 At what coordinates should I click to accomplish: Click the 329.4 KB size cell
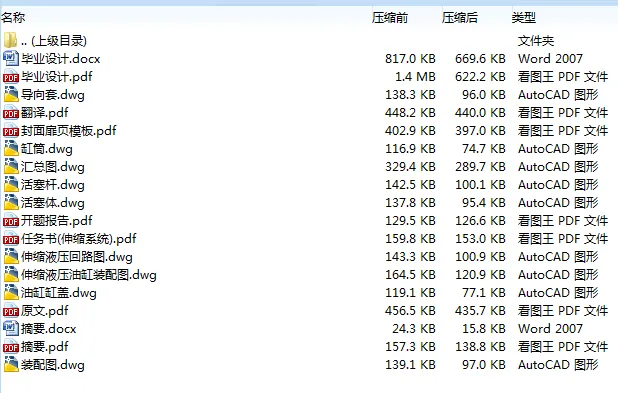pos(410,167)
